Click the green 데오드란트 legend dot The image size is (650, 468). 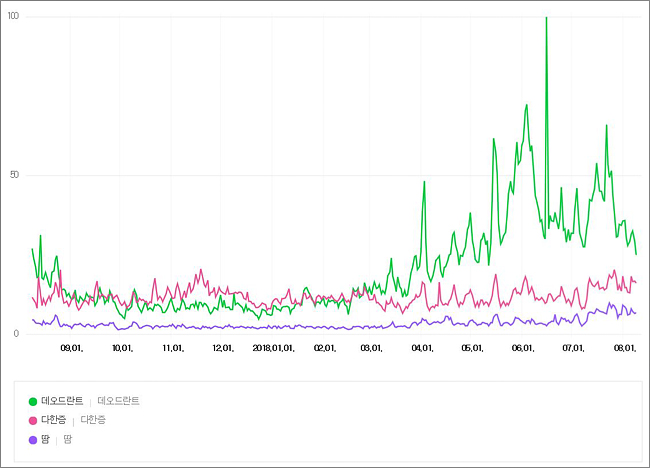point(33,401)
